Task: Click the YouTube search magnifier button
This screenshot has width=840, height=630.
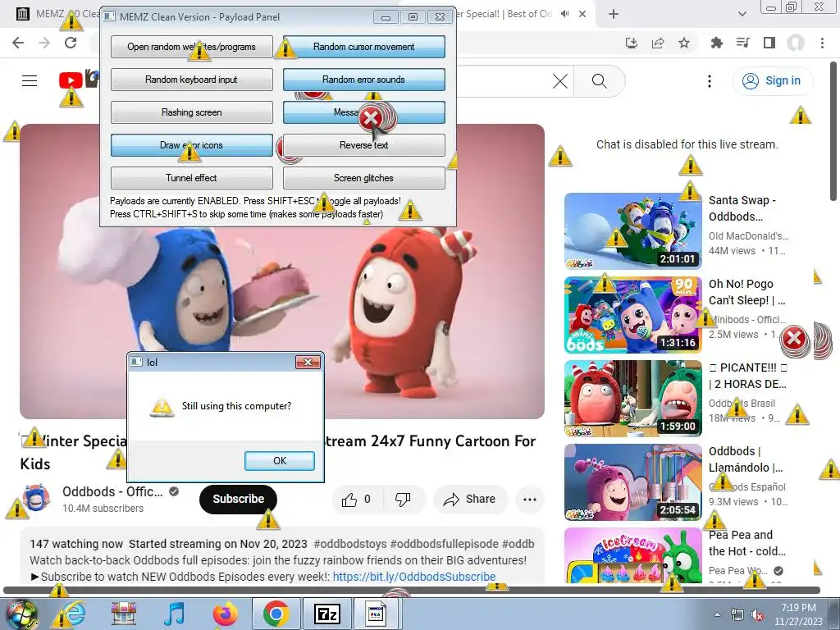Action: (x=600, y=81)
